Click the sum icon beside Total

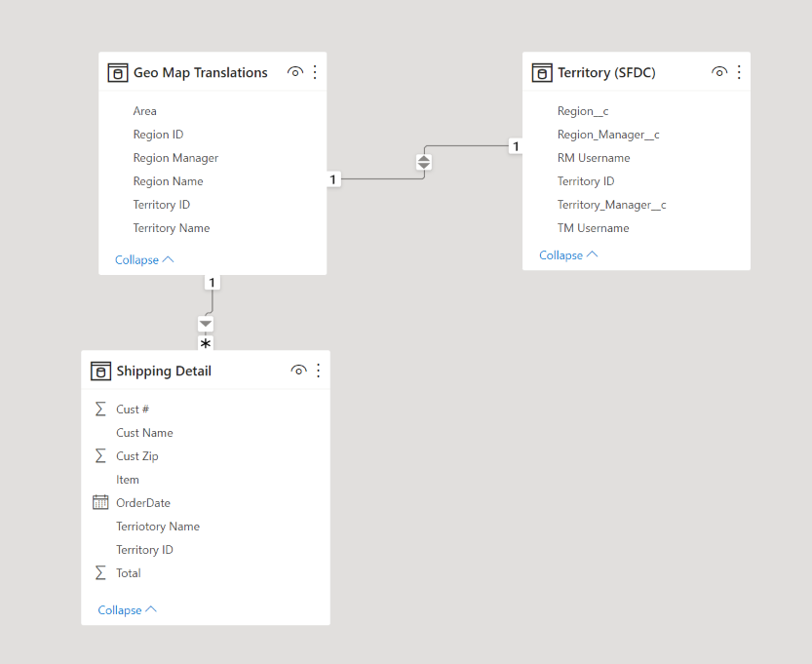pyautogui.click(x=100, y=573)
